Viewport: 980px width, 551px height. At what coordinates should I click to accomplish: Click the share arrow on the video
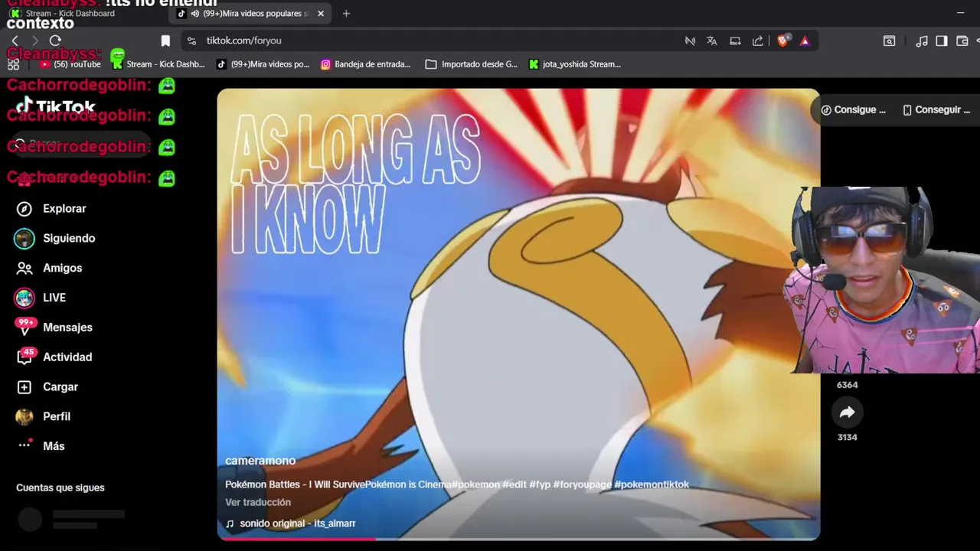[847, 412]
